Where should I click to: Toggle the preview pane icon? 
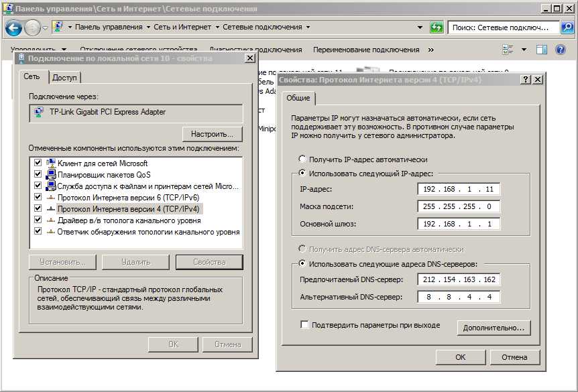coord(542,50)
